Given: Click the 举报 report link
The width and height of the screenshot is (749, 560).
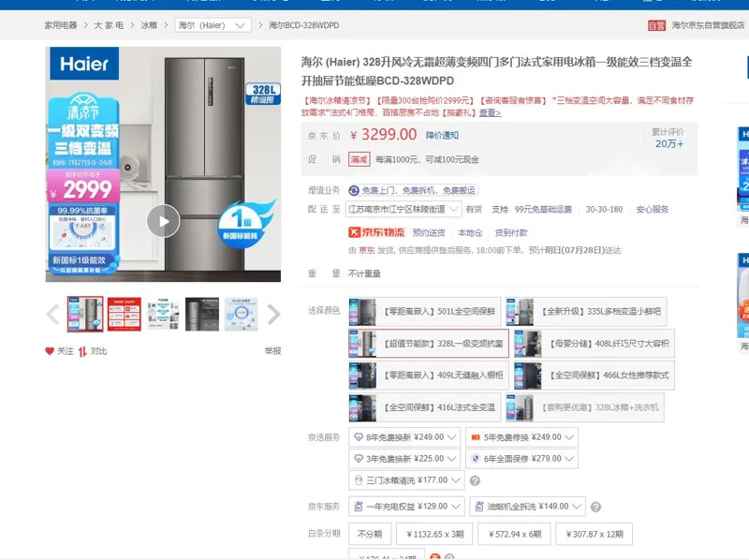Looking at the screenshot, I should point(272,351).
